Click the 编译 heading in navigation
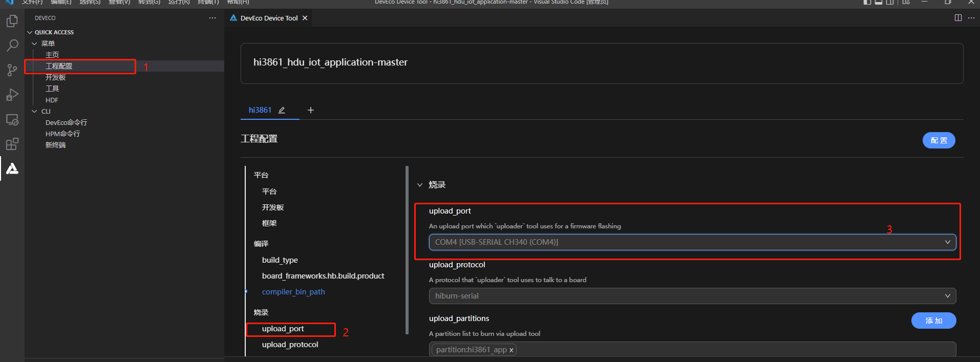980x362 pixels. (261, 244)
